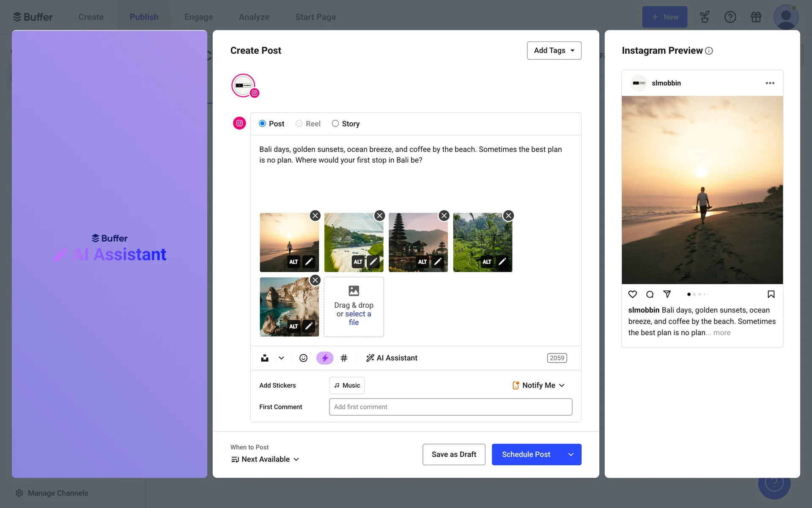The width and height of the screenshot is (812, 508).
Task: Click the heart icon in Instagram preview
Action: point(632,294)
